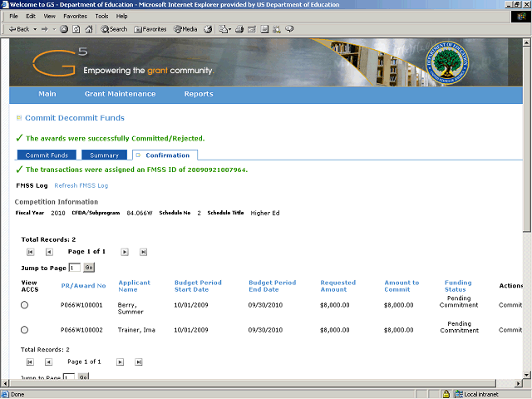The width and height of the screenshot is (532, 399).
Task: Open the View menu
Action: 49,16
